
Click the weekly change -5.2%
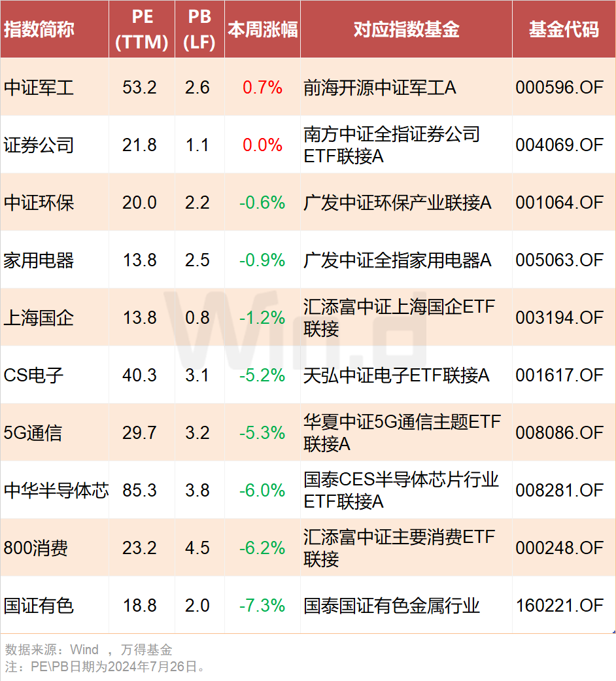point(262,375)
